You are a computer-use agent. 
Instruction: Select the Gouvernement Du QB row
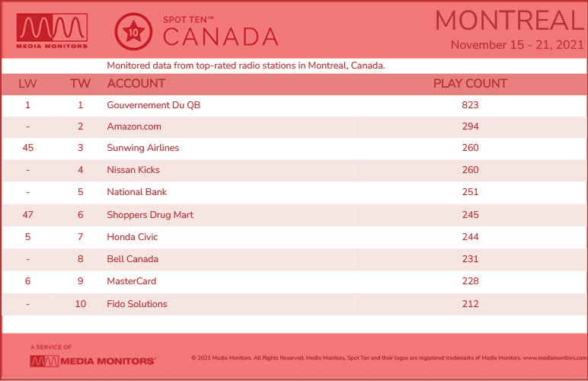294,105
